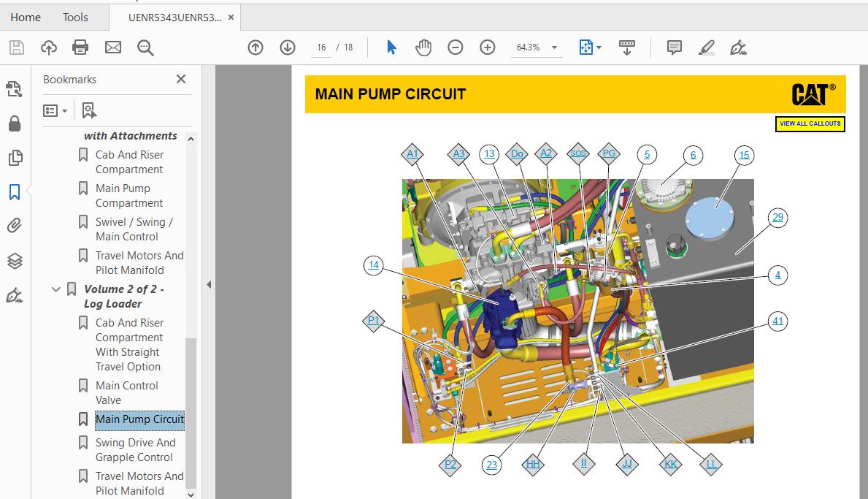Click callout A3 link
Image resolution: width=868 pixels, height=499 pixels.
pyautogui.click(x=459, y=153)
